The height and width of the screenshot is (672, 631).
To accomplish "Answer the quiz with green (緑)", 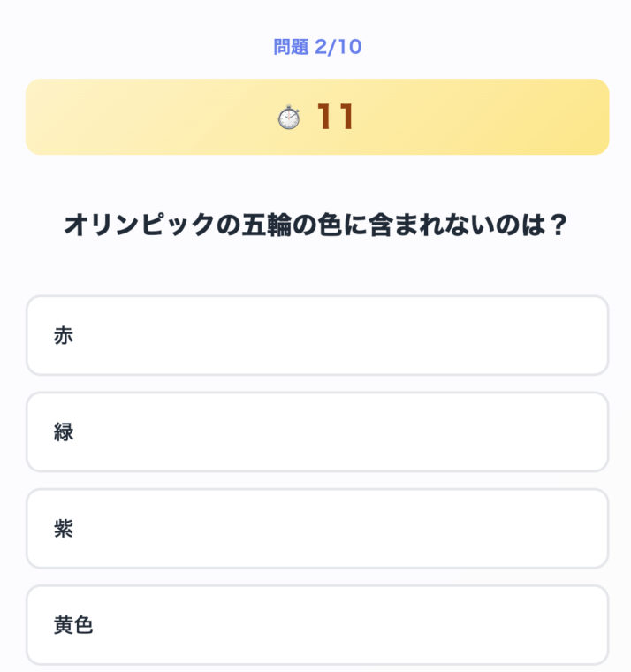I will pyautogui.click(x=317, y=432).
